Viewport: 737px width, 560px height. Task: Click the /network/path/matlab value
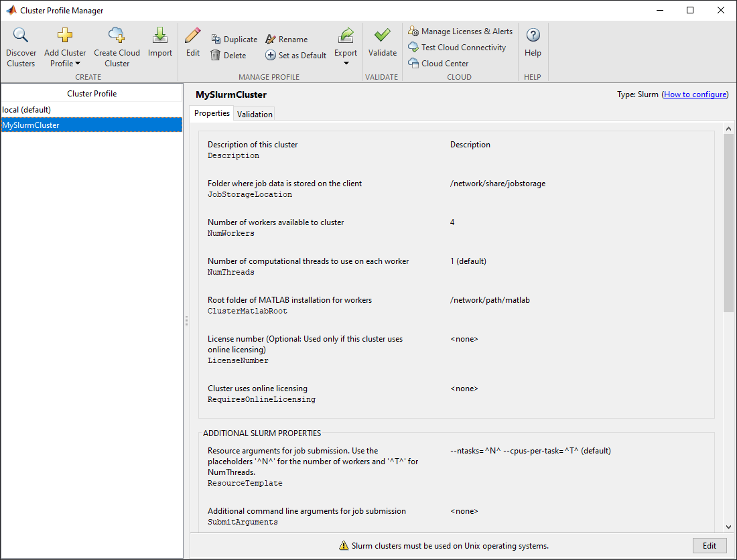coord(490,300)
